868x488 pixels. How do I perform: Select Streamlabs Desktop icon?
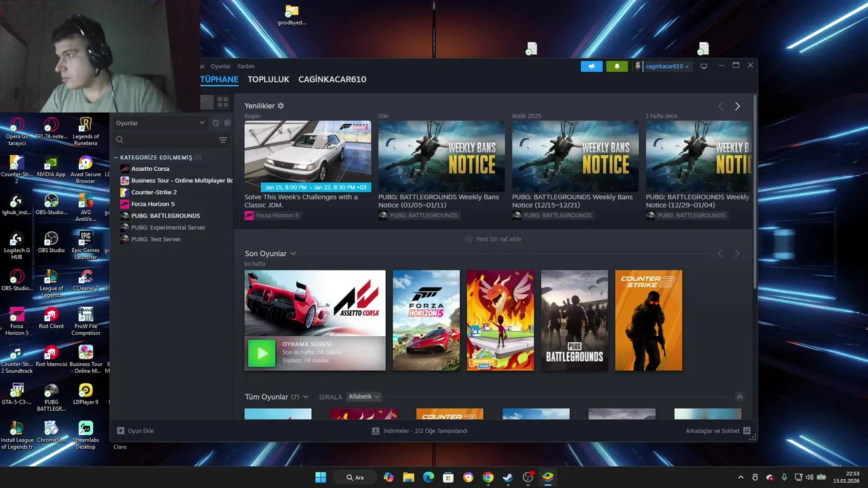point(85,435)
